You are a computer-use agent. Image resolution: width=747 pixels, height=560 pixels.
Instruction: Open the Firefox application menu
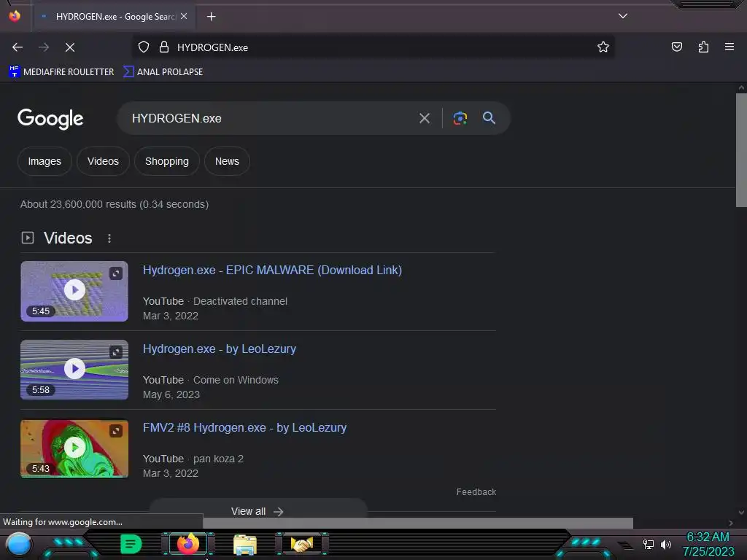[729, 47]
